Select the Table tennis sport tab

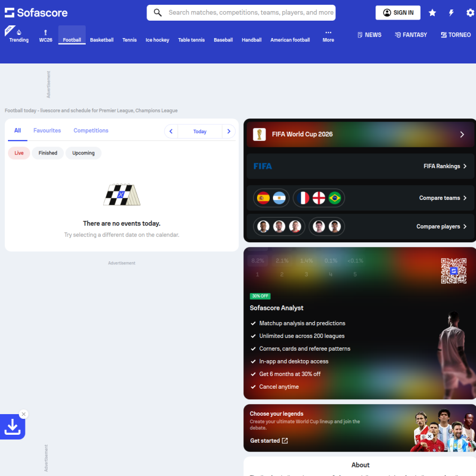tap(191, 40)
